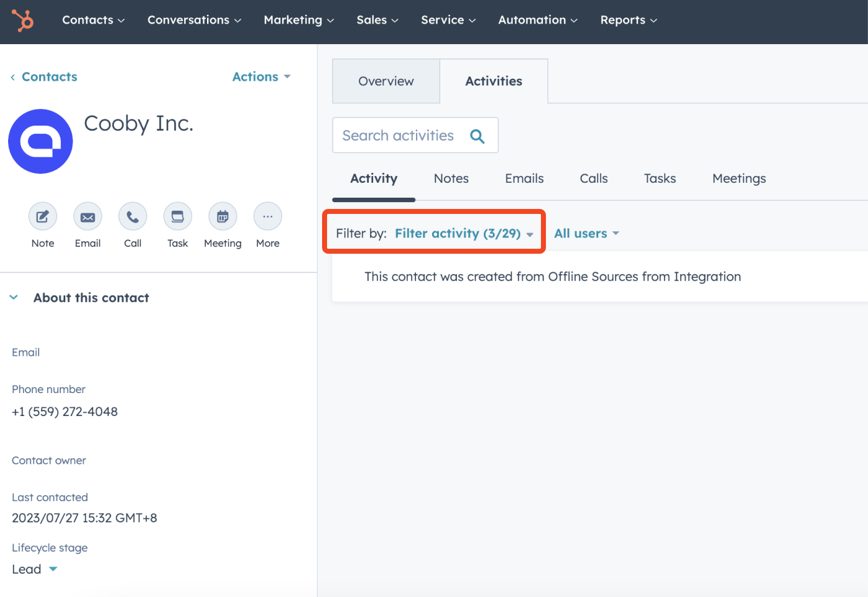Select the Activity sub-tab
The height and width of the screenshot is (597, 868).
click(x=374, y=178)
